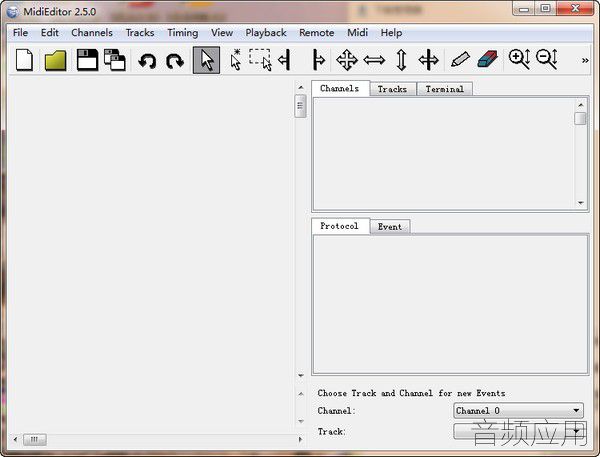Switch to the Channels tab in upper panel

(x=340, y=88)
